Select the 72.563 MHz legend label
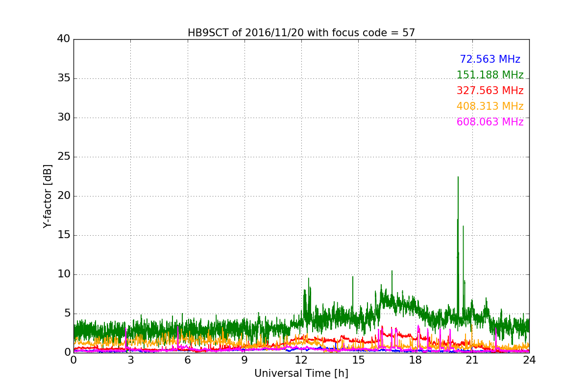 (x=490, y=59)
